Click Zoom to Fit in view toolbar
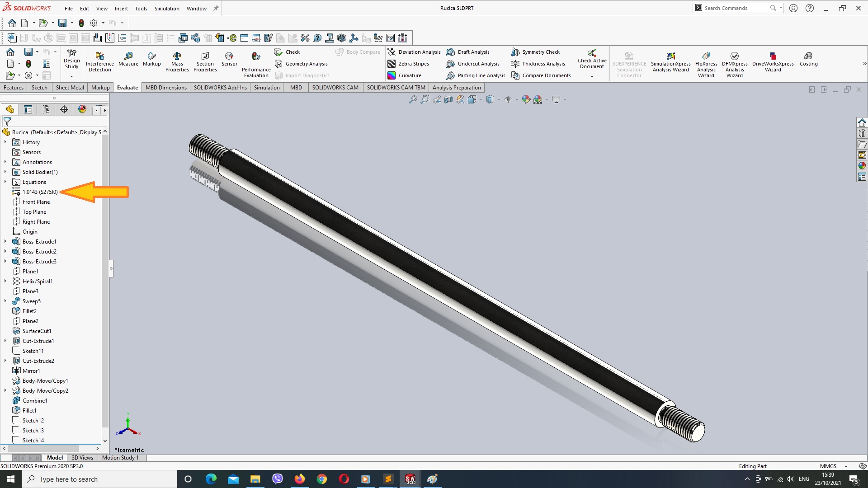The height and width of the screenshot is (488, 868). 413,99
